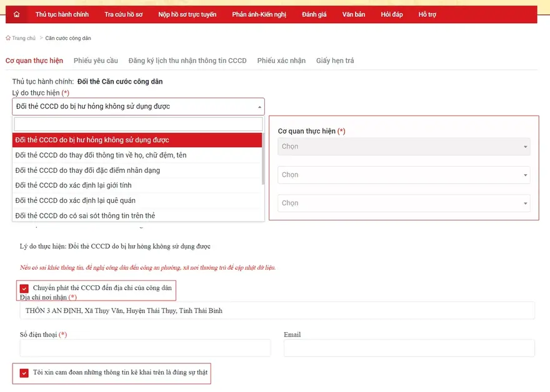Uncheck the Tôi xin cam đoan checkbox
Viewport: 550px width, 392px height.
[x=24, y=373]
